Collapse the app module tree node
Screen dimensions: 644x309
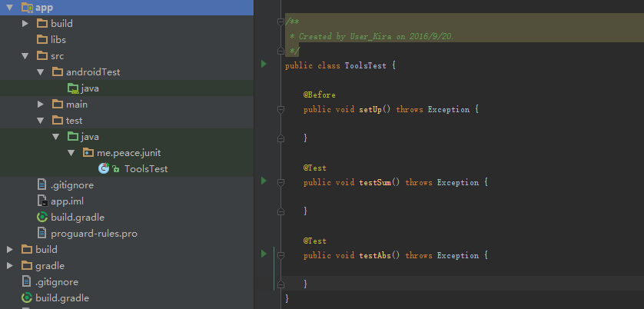(10, 8)
